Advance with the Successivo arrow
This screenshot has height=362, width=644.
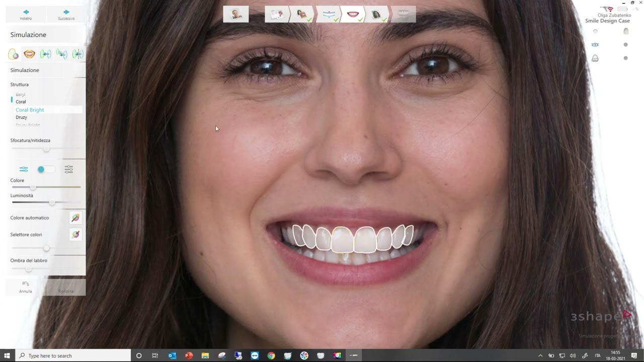(x=66, y=14)
